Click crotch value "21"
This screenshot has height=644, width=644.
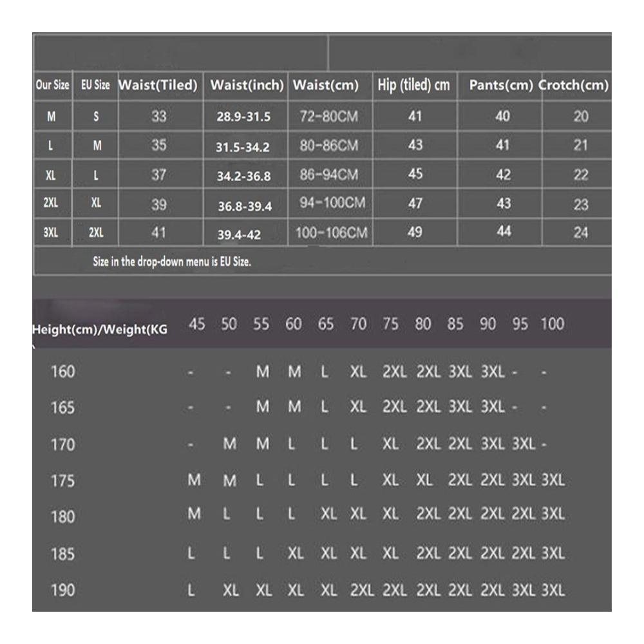click(581, 145)
